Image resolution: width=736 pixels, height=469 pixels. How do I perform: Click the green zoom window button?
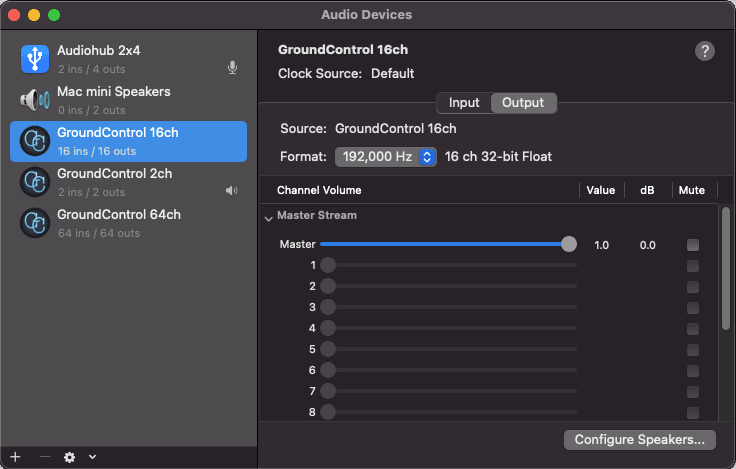point(54,15)
